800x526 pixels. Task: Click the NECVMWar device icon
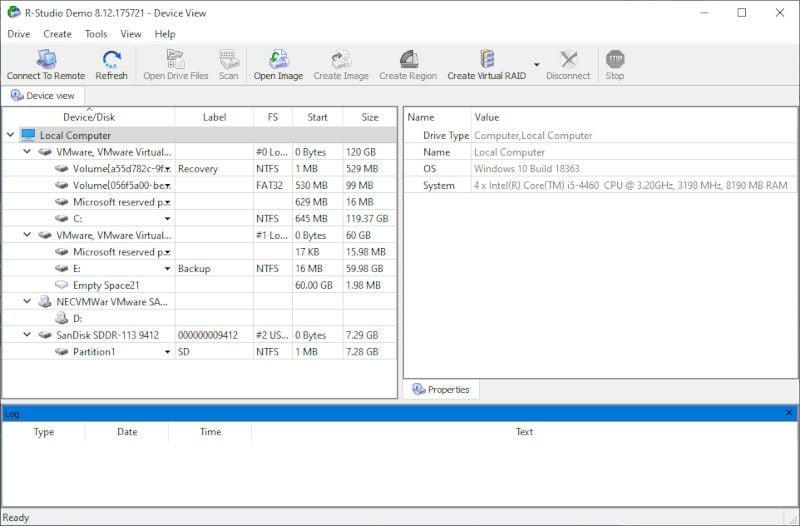click(45, 301)
